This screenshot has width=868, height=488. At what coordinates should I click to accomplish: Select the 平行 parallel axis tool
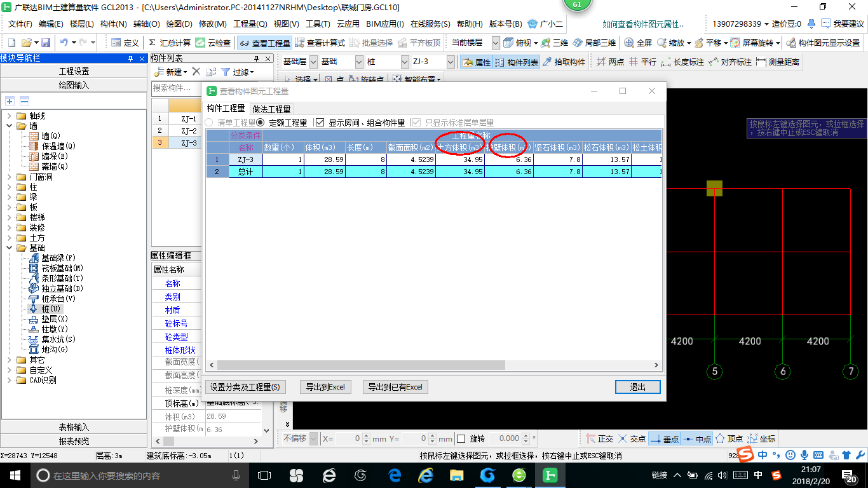[x=642, y=62]
